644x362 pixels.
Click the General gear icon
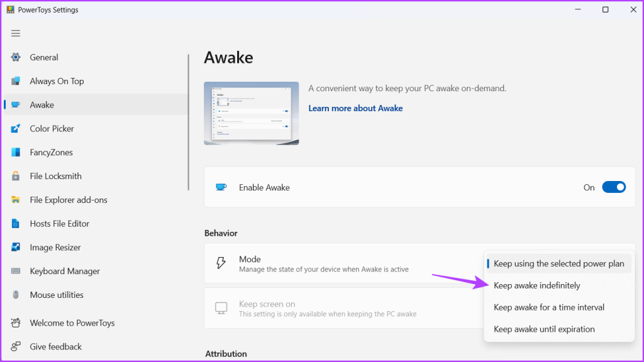tap(16, 57)
